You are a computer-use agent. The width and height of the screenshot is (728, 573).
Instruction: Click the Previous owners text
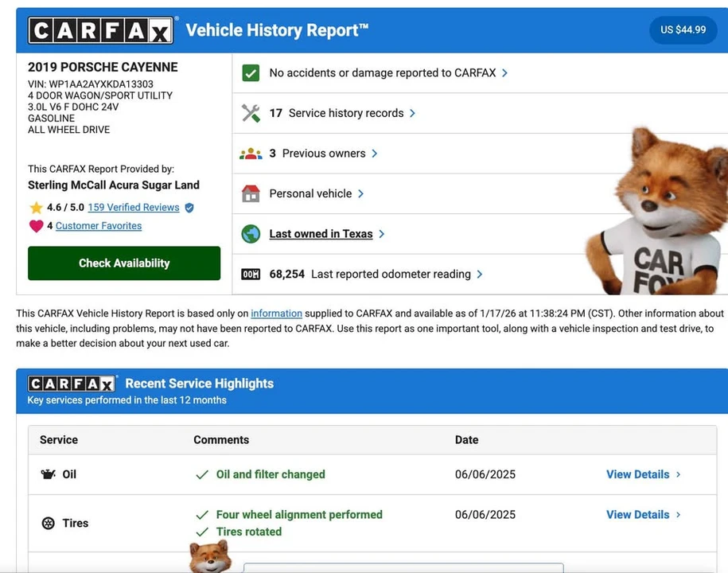coord(324,154)
